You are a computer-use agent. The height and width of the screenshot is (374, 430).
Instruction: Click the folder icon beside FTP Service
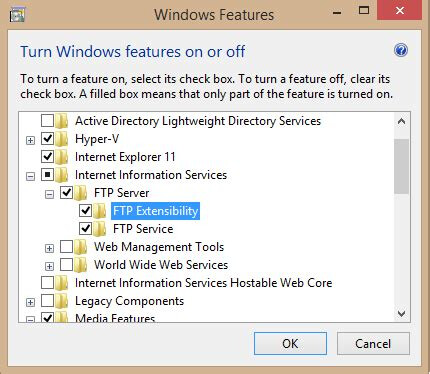(99, 229)
